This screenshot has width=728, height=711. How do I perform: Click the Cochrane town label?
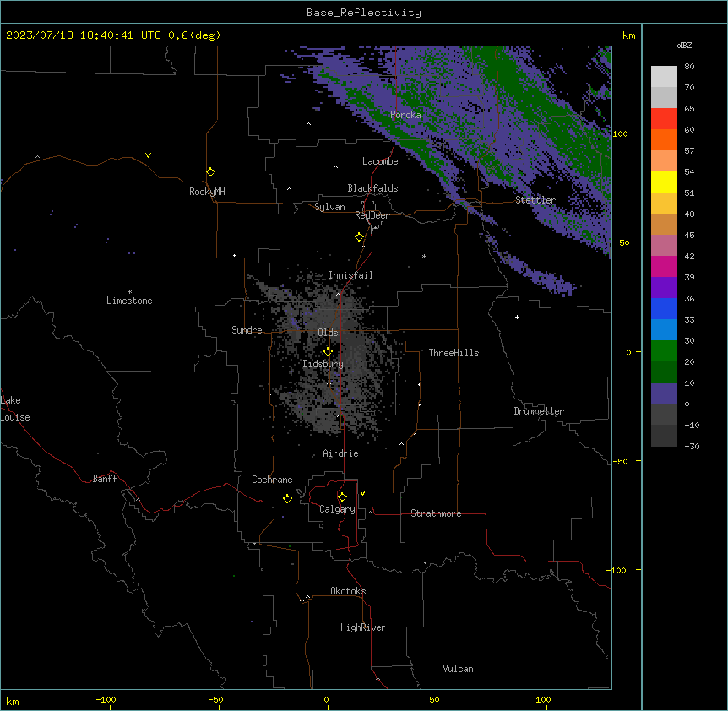[272, 480]
